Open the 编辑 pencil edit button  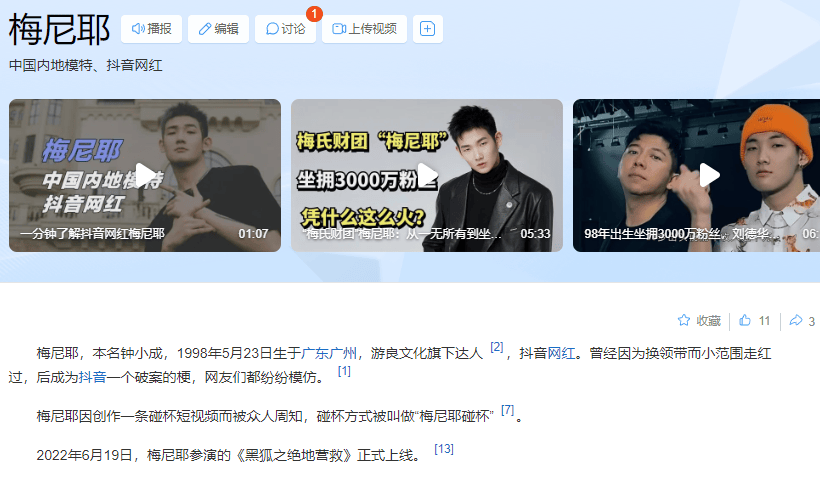pyautogui.click(x=218, y=29)
